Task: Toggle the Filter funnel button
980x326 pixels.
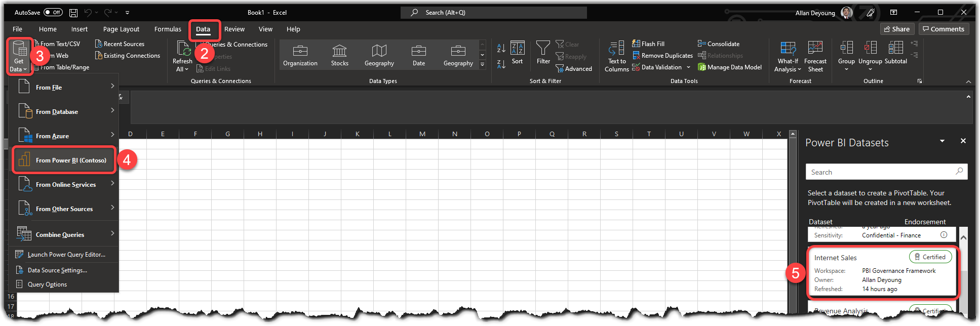Action: point(543,53)
